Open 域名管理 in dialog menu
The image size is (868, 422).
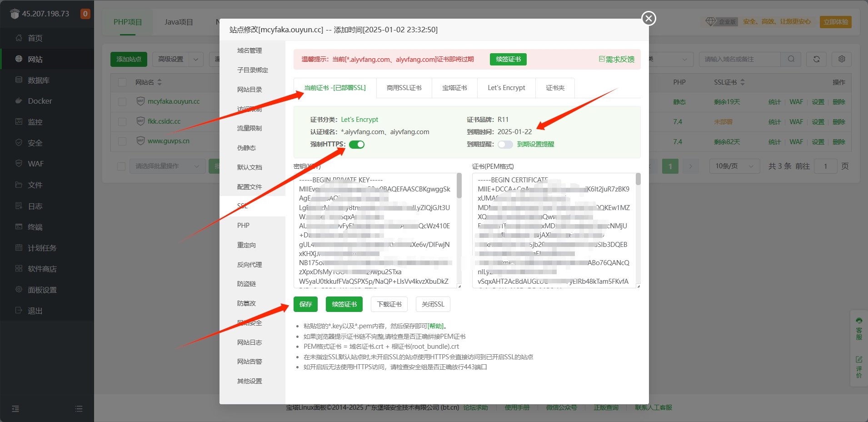click(x=249, y=50)
